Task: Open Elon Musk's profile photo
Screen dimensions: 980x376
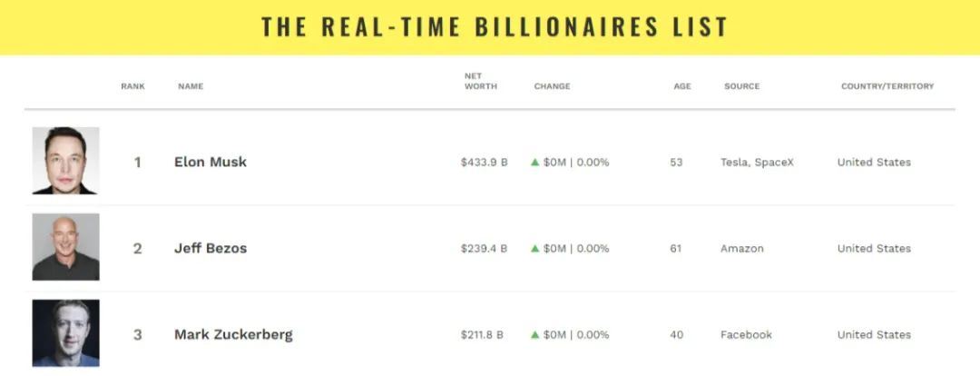Action: (65, 161)
